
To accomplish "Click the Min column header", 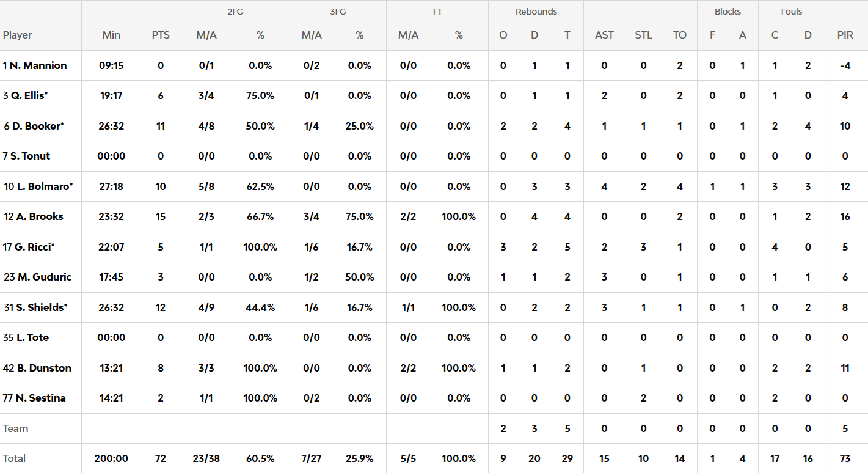I will (x=111, y=35).
